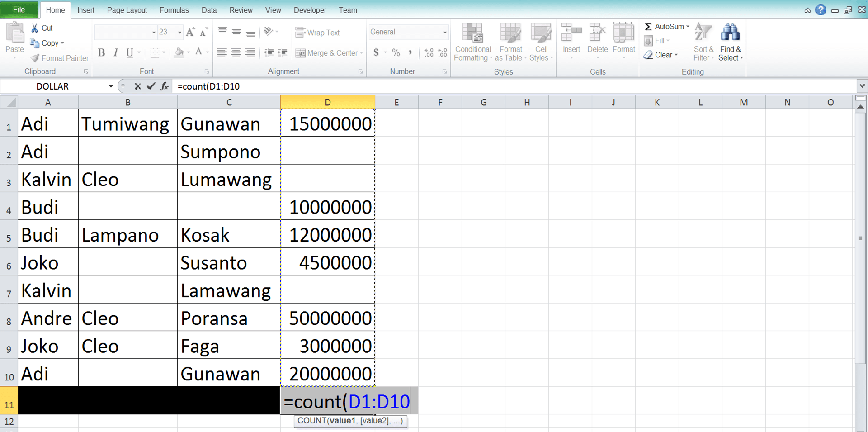Viewport: 868px width, 432px height.
Task: Center text horizontally
Action: (x=236, y=52)
